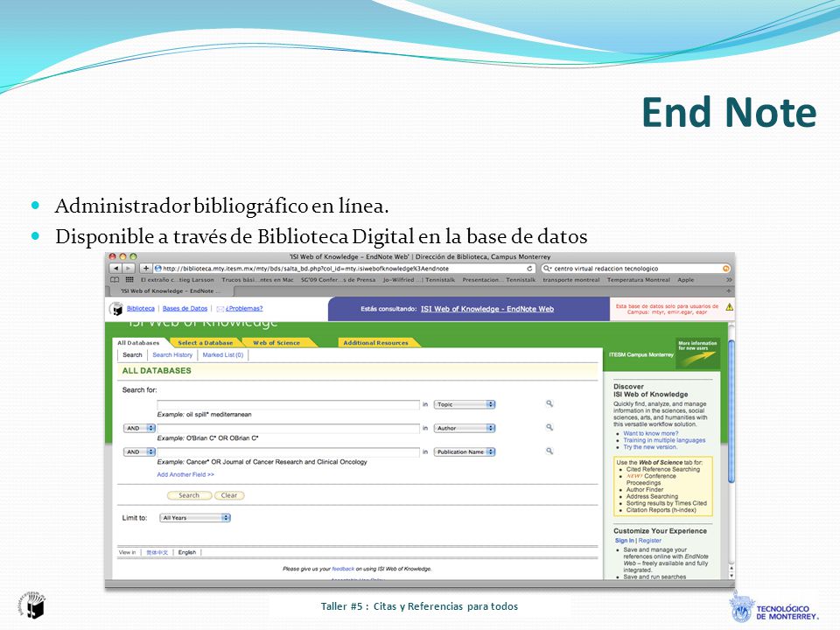Open the Publication Name field dropdown
840x630 pixels.
point(465,452)
